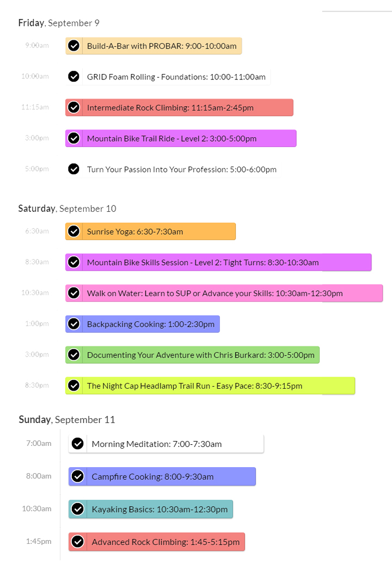
Task: Open Sunrise Yoga 6:30-7:30am event
Action: 150,231
